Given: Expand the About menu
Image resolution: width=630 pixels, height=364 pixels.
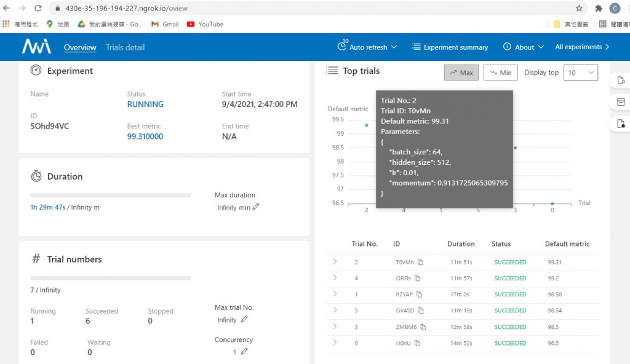Looking at the screenshot, I should pos(524,47).
